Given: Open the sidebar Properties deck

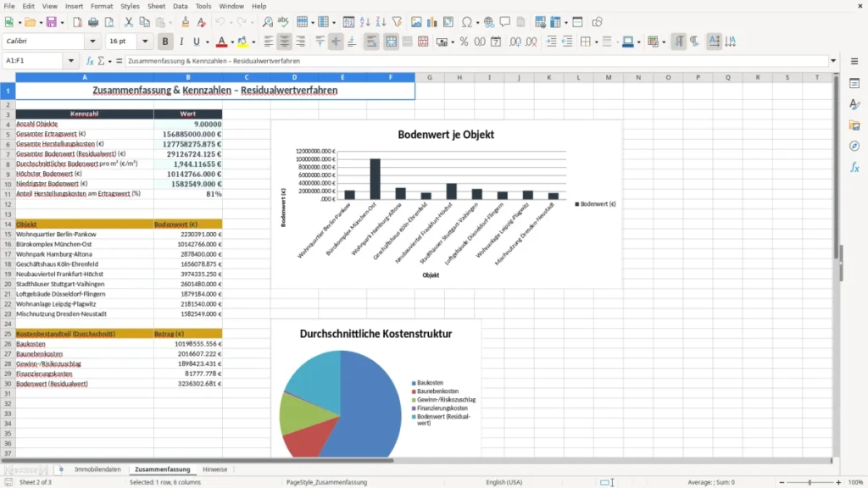Looking at the screenshot, I should click(854, 84).
